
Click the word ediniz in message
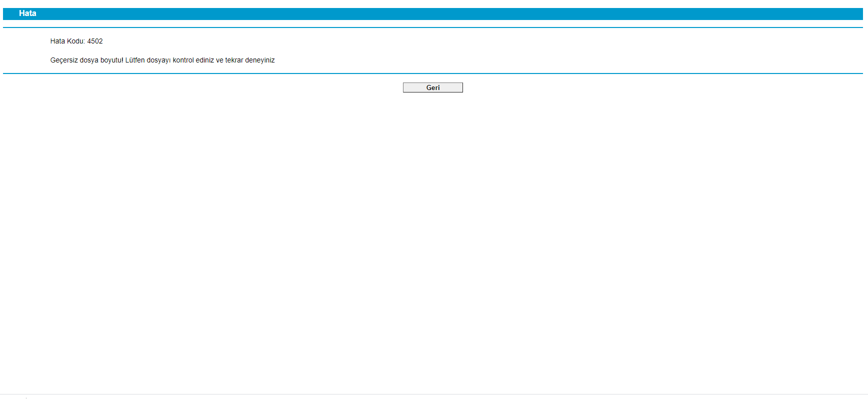(x=204, y=60)
